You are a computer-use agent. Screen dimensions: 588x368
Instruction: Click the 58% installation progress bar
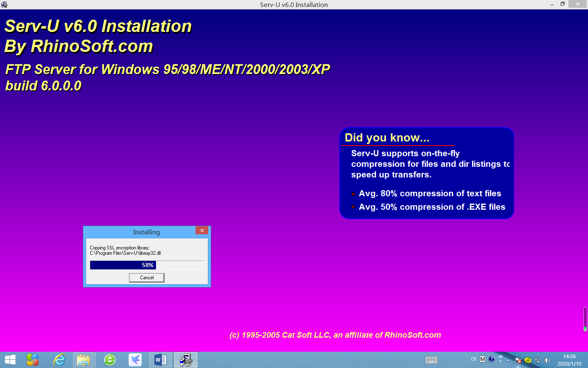click(x=147, y=265)
